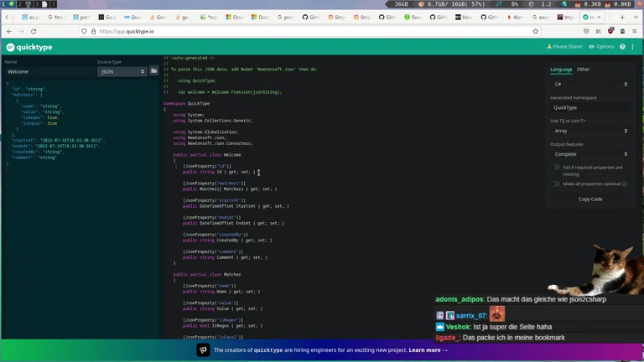
Task: Select the Other tab in options panel
Action: [584, 70]
